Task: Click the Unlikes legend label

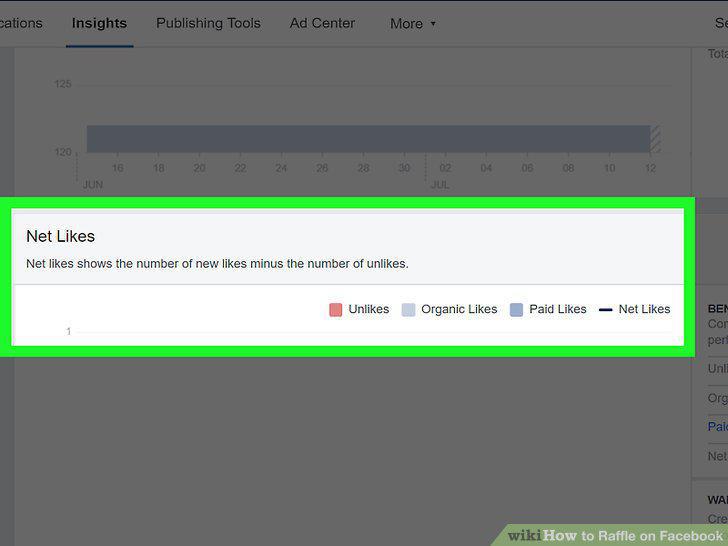Action: [369, 309]
